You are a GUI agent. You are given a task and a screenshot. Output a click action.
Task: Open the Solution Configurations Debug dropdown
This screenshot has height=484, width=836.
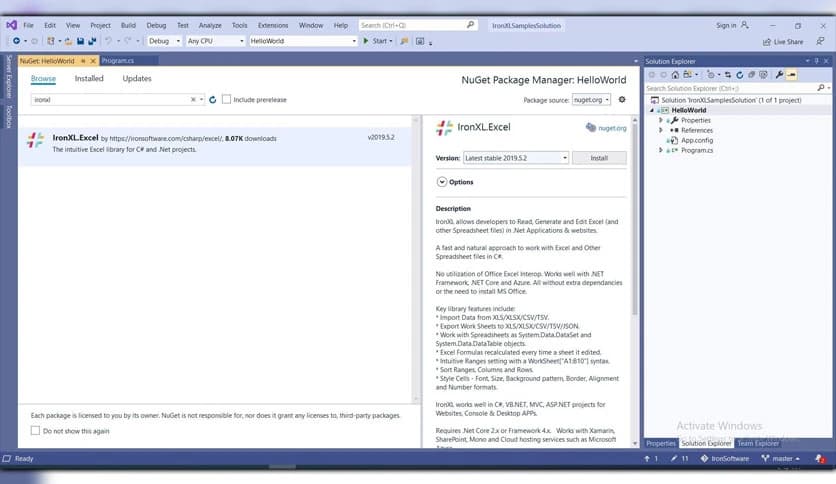coord(165,41)
